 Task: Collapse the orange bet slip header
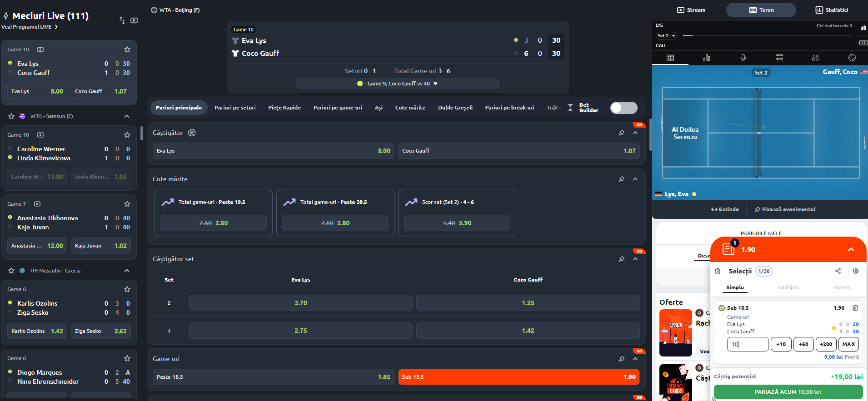(x=851, y=249)
